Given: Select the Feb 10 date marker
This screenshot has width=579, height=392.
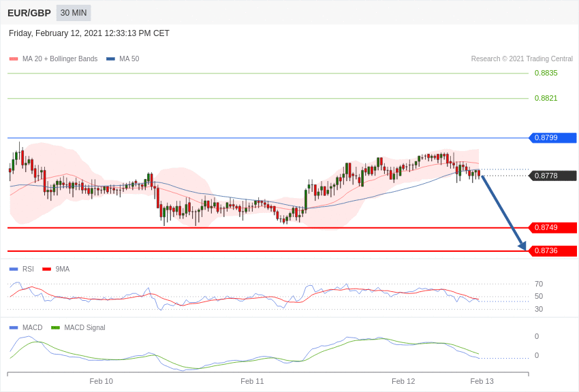Looking at the screenshot, I should (x=101, y=381).
